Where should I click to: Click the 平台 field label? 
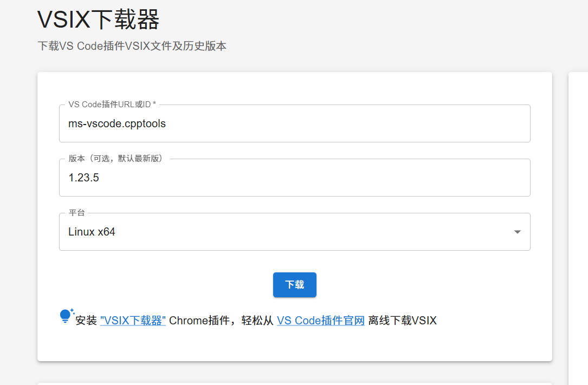pos(77,213)
